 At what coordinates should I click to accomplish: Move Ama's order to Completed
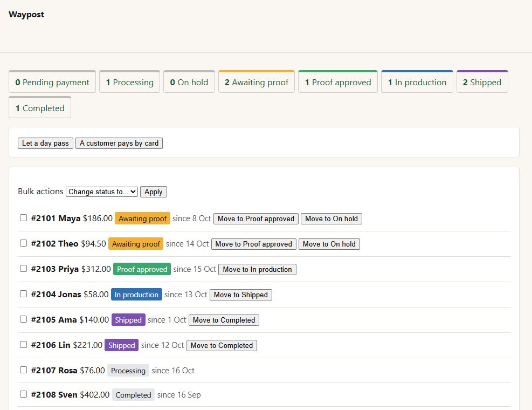pyautogui.click(x=224, y=320)
